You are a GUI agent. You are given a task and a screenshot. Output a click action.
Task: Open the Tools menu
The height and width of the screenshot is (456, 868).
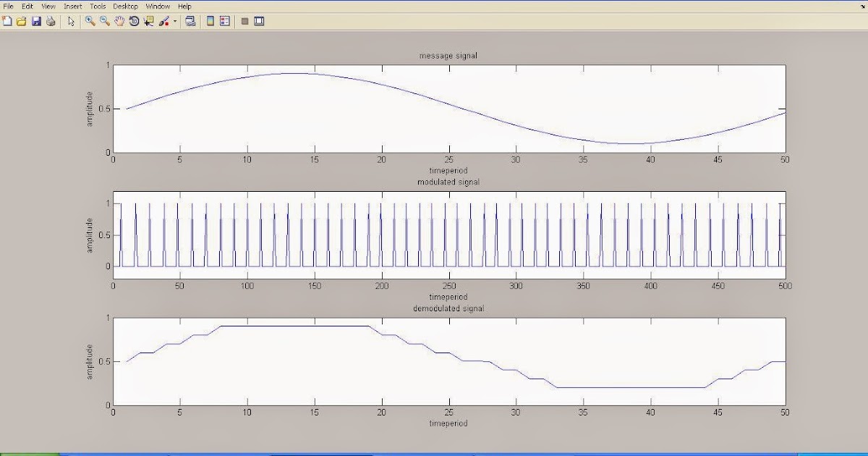tap(97, 6)
